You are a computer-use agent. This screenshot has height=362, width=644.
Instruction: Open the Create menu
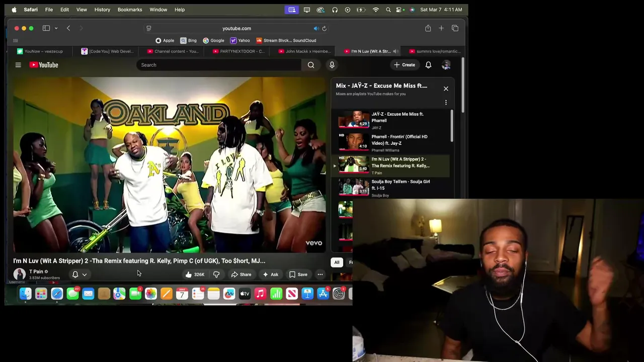point(405,65)
